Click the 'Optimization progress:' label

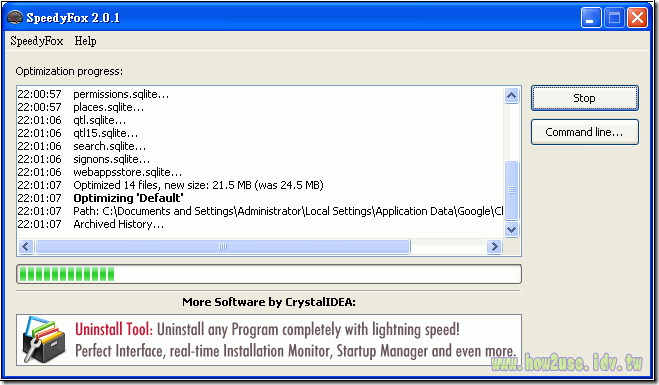[x=69, y=71]
